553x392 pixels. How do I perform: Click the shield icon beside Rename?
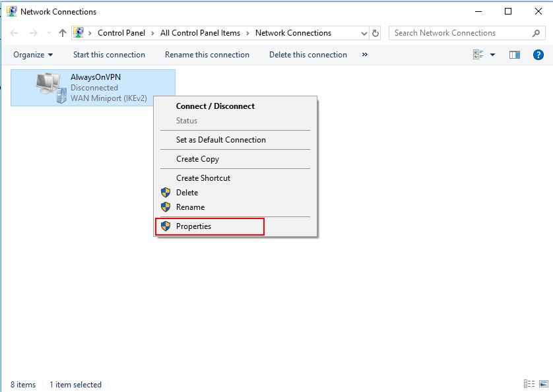[x=166, y=207]
